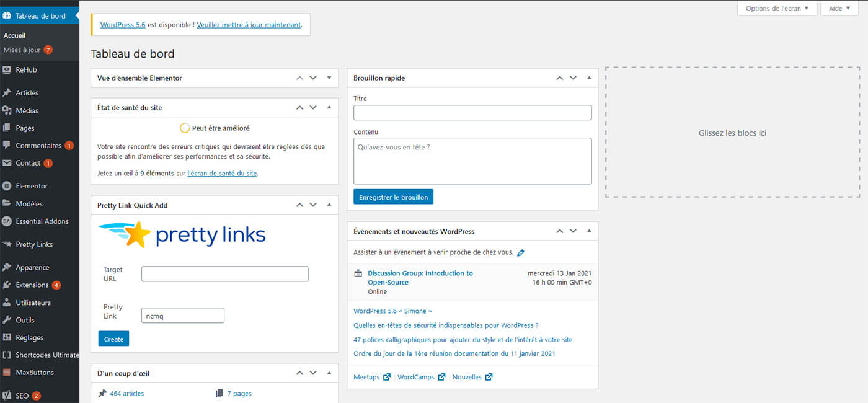Select Réglages in the sidebar menu
The height and width of the screenshot is (403, 868).
30,338
